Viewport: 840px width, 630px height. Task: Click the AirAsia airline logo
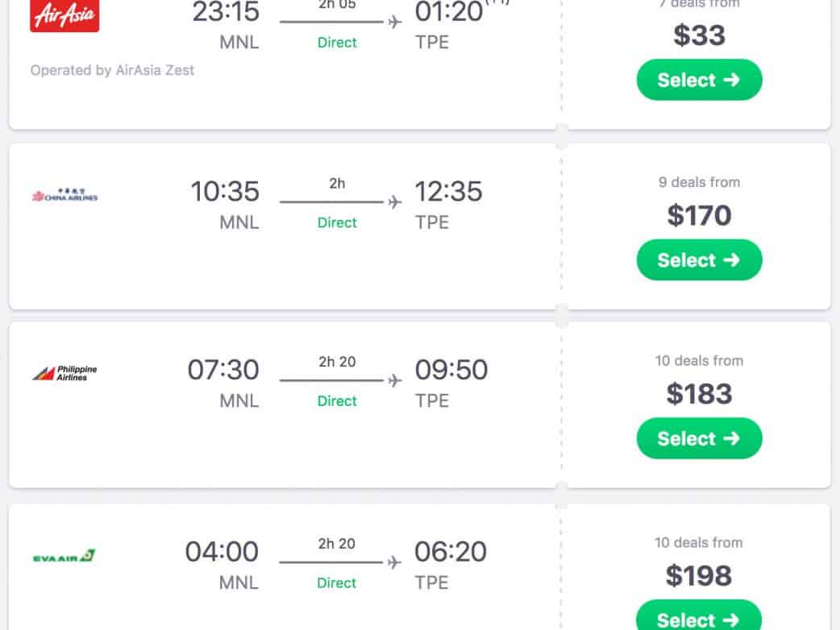click(64, 15)
